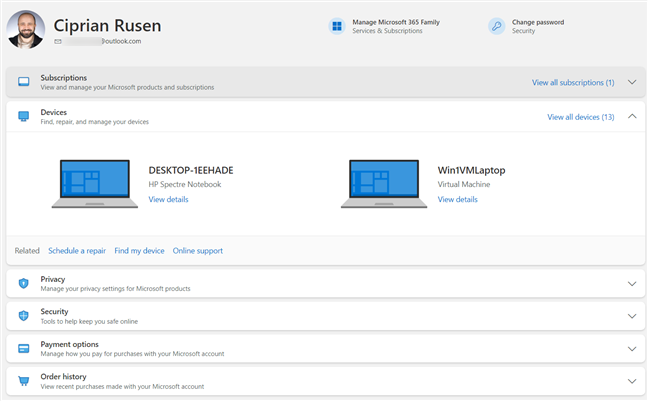Viewport: 648px width, 401px height.
Task: Open Find my device link
Action: 139,251
